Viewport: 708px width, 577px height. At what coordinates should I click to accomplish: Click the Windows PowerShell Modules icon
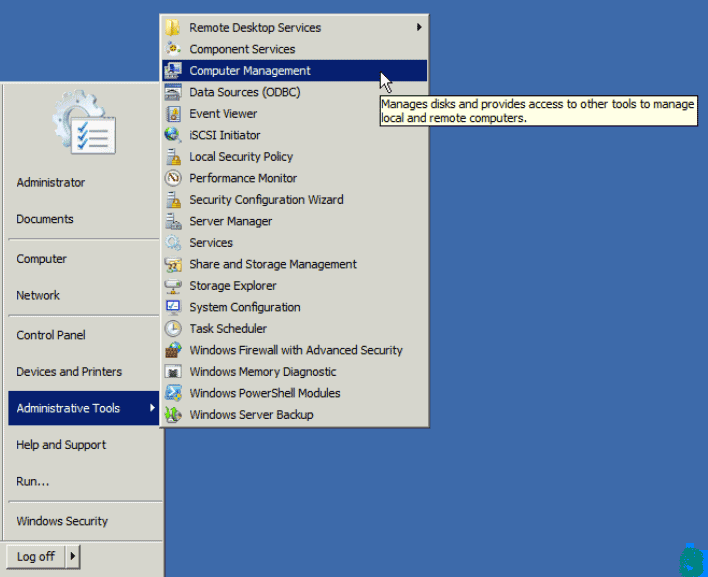(x=172, y=393)
